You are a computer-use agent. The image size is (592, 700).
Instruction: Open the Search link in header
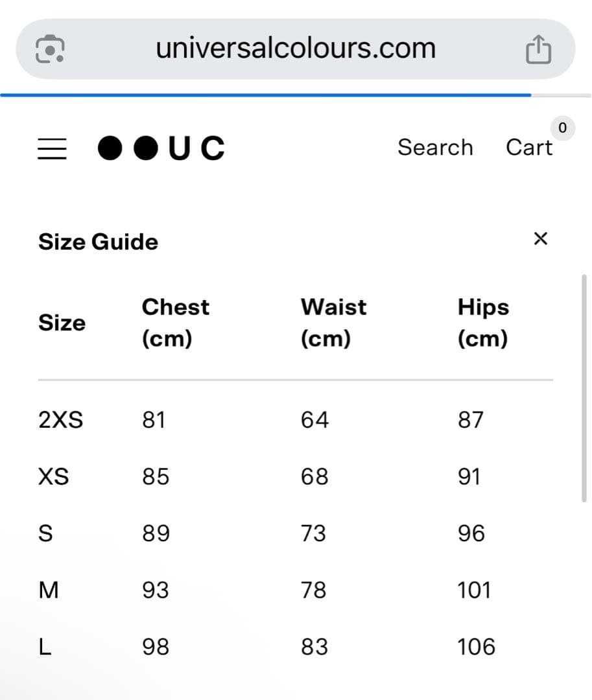pos(435,148)
